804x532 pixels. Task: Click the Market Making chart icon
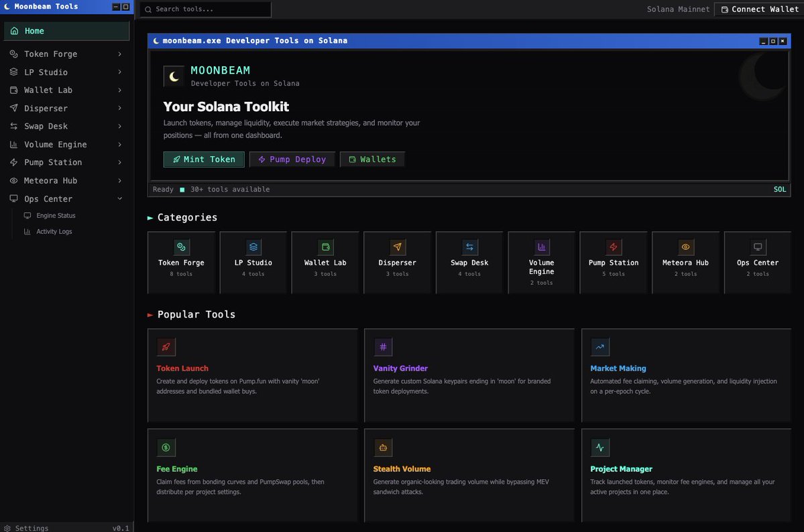pyautogui.click(x=599, y=346)
